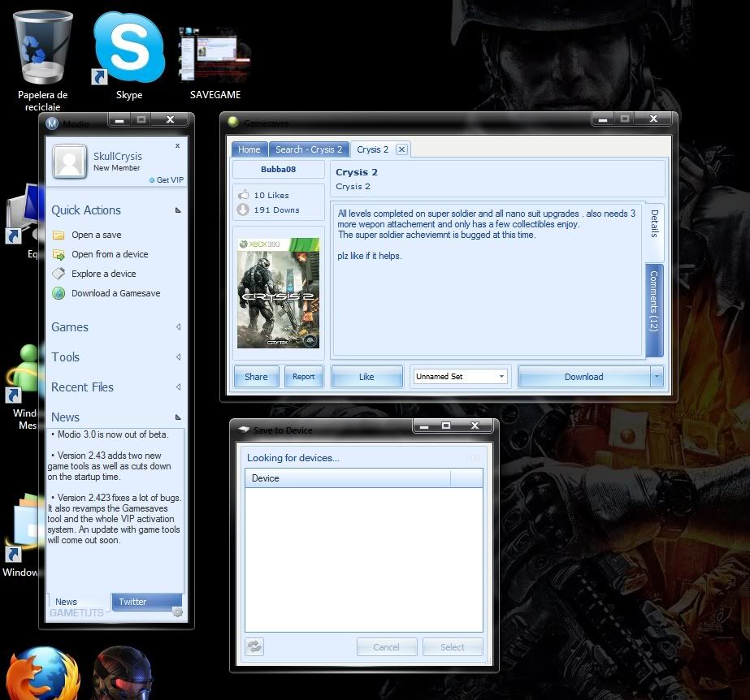
Task: Click the Modio logo in title bar
Action: point(52,123)
